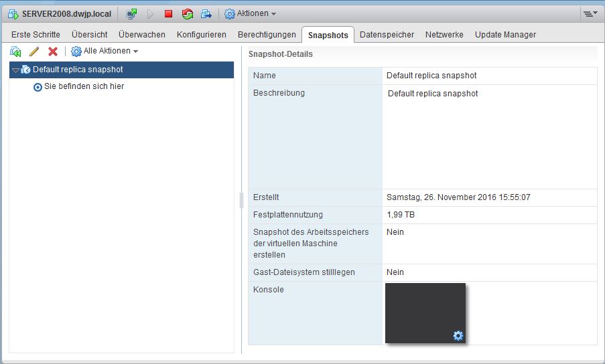Image resolution: width=605 pixels, height=364 pixels.
Task: Select the Überwachen tab
Action: (x=141, y=34)
